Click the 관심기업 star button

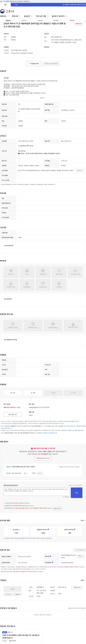click(8, 594)
